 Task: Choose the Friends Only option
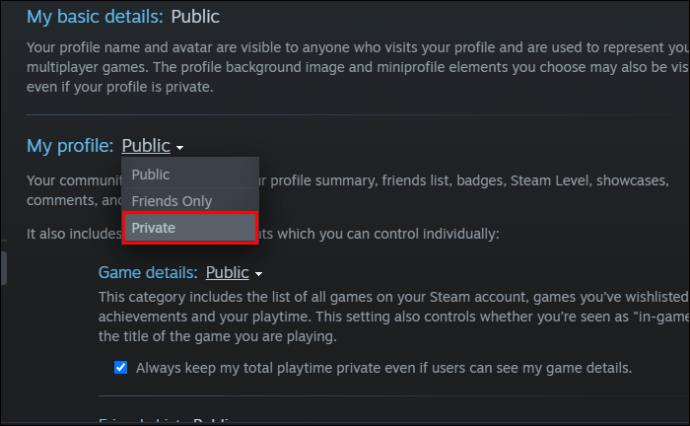190,201
